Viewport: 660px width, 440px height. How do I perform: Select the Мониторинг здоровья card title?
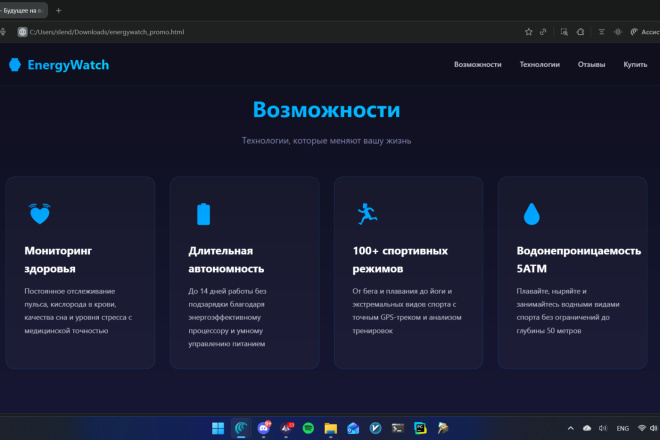(58, 260)
